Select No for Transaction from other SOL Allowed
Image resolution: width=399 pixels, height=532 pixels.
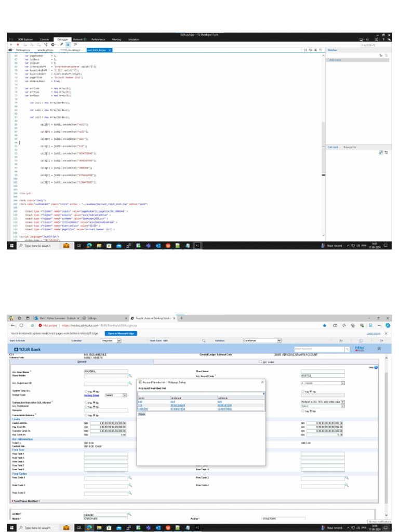[94, 403]
